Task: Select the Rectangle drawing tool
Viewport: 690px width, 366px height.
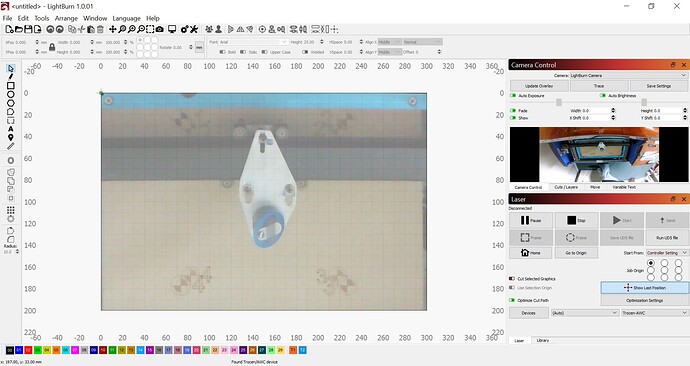Action: pyautogui.click(x=11, y=85)
